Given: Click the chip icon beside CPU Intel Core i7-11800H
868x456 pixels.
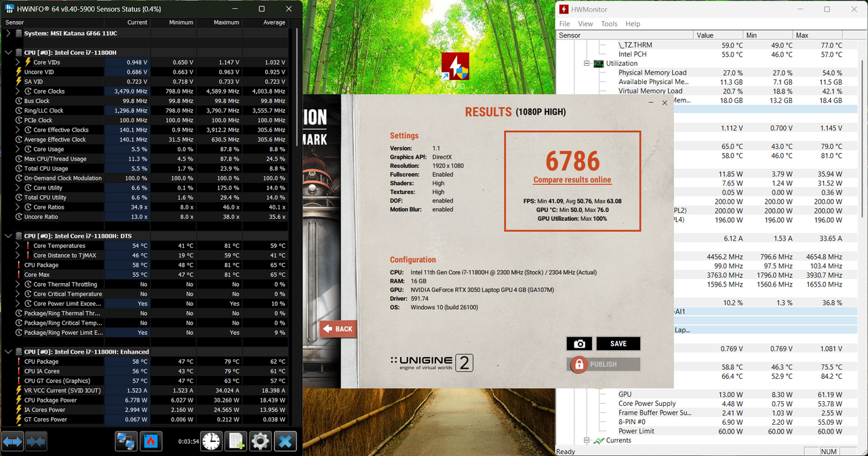Looking at the screenshot, I should [x=18, y=52].
